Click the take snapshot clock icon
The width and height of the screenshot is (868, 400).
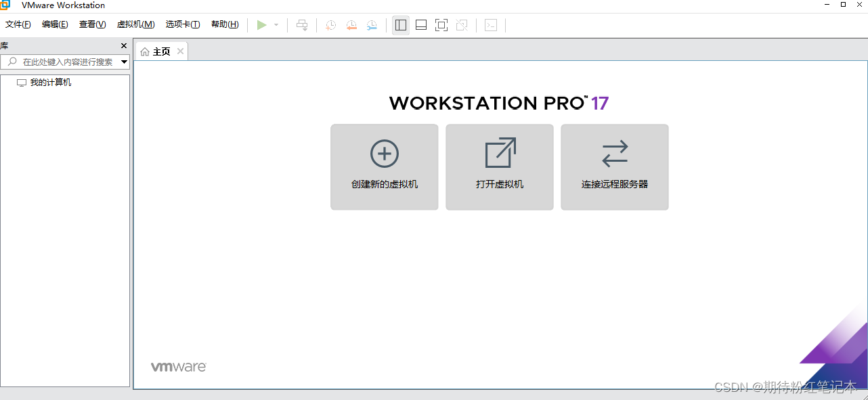[x=330, y=25]
